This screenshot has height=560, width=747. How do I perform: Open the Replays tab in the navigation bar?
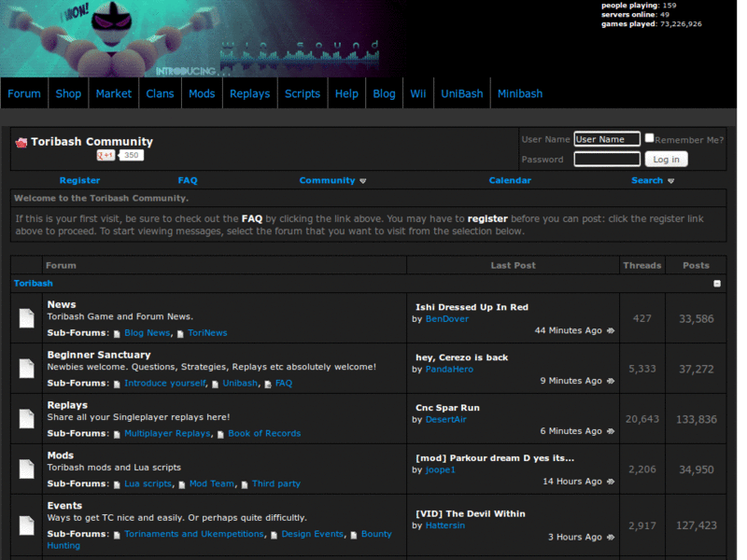click(250, 93)
